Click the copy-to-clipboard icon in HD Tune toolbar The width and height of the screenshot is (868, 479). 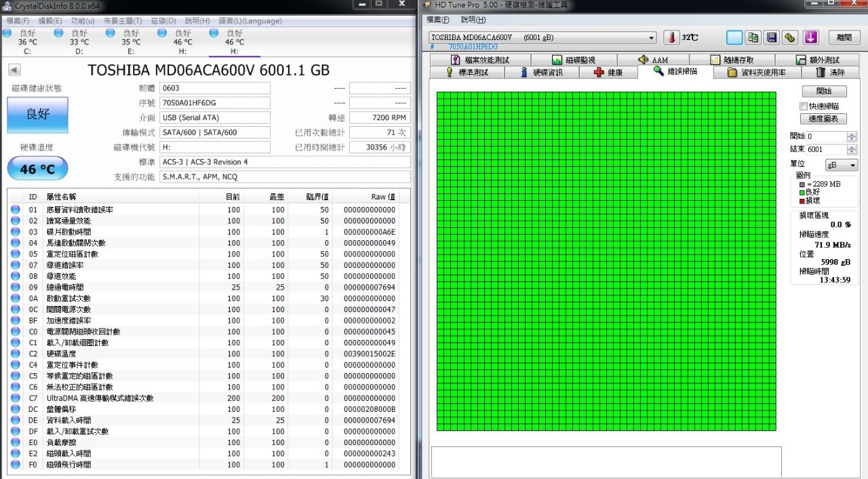(x=753, y=37)
